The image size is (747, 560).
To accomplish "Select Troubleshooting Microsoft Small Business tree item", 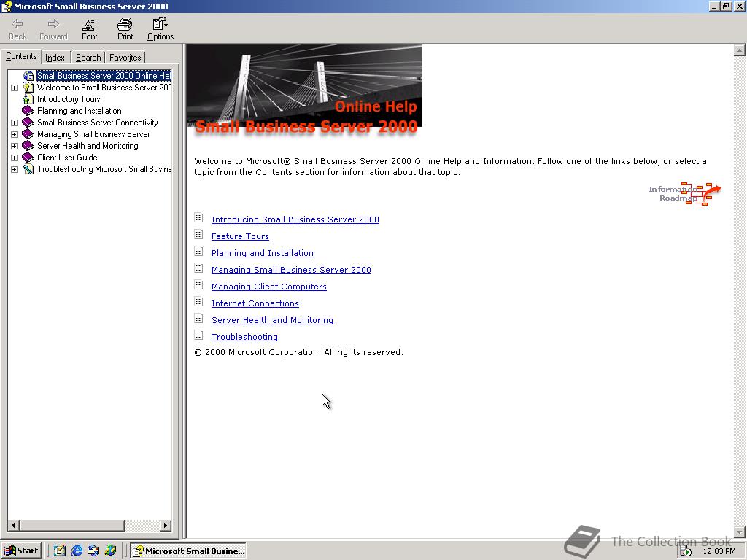I will (104, 169).
